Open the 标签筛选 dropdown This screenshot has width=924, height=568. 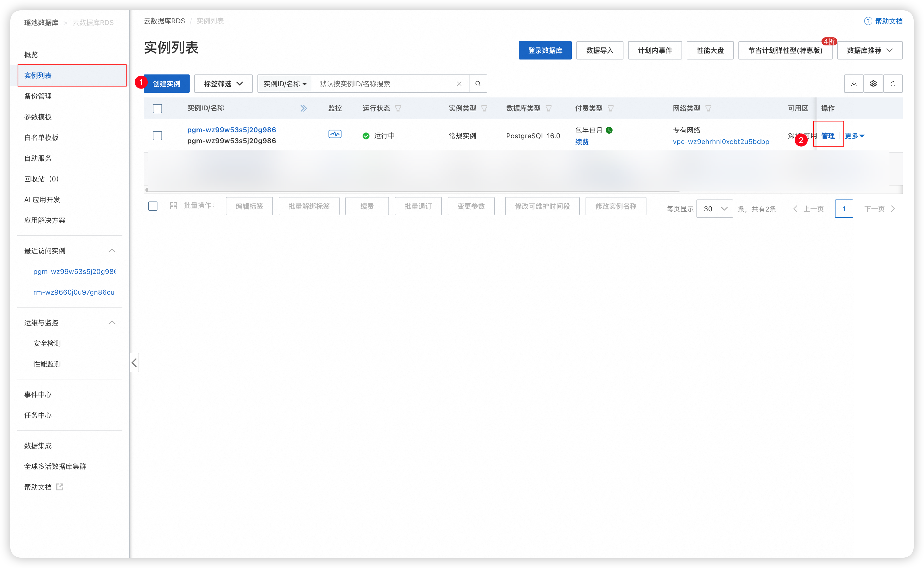(223, 84)
